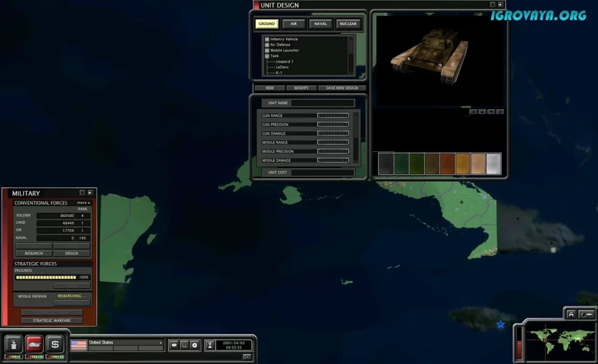The height and width of the screenshot is (364, 598).
Task: Open the United States country dropdown
Action: (160, 343)
